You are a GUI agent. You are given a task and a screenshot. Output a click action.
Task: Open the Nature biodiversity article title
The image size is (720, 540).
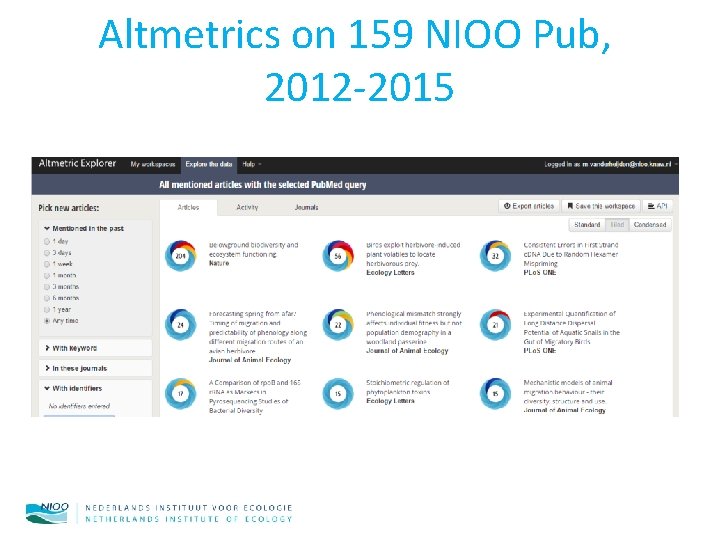[253, 250]
